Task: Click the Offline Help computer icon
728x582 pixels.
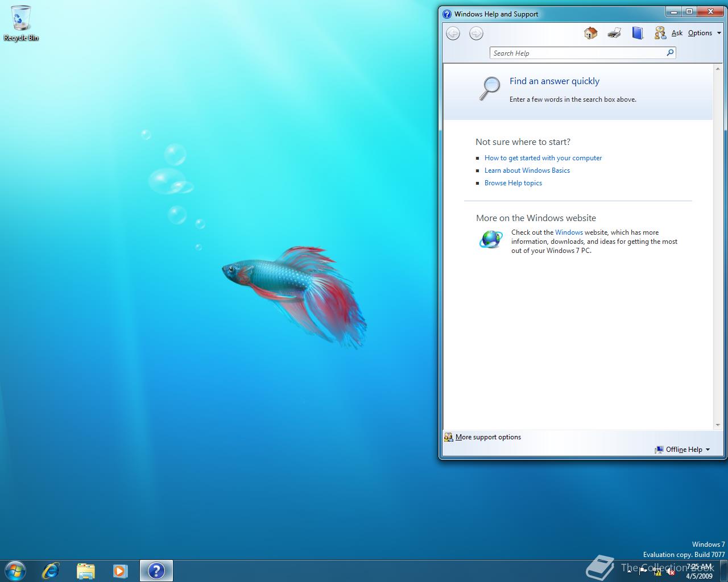Action: coord(659,450)
